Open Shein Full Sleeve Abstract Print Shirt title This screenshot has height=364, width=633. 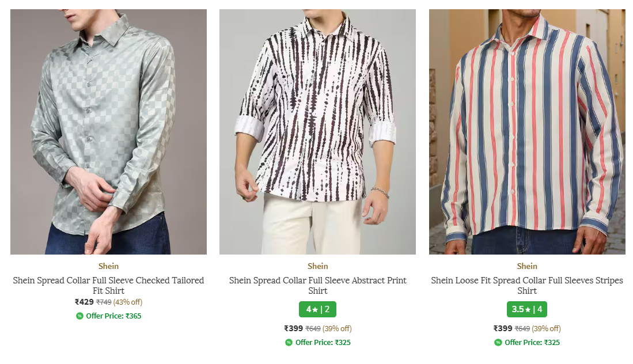(317, 285)
